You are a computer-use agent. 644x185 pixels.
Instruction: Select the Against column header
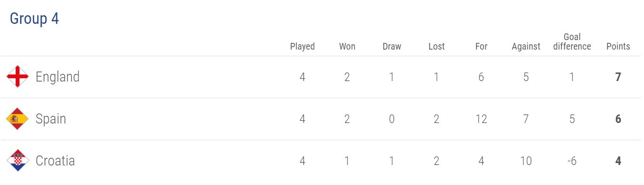pyautogui.click(x=526, y=46)
